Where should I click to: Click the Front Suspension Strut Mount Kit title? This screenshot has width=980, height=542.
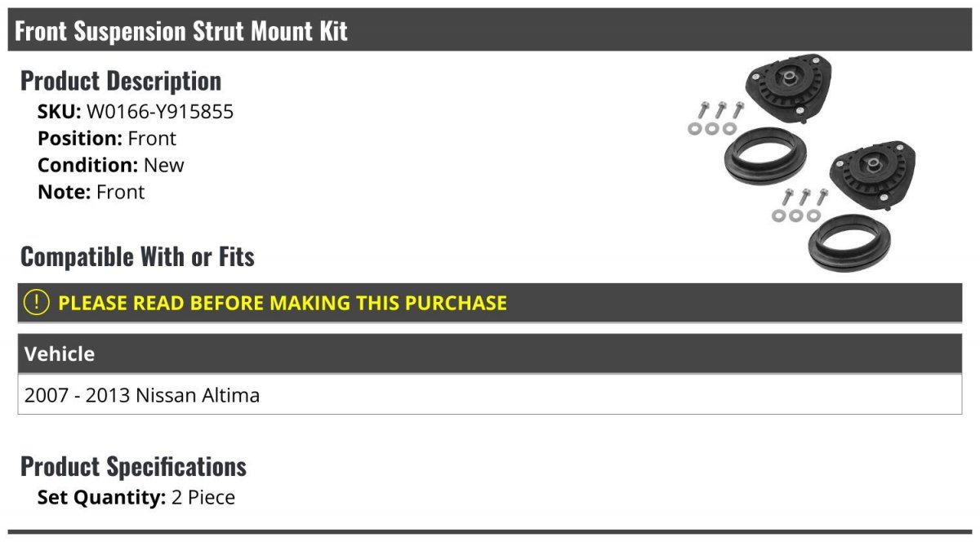[181, 31]
